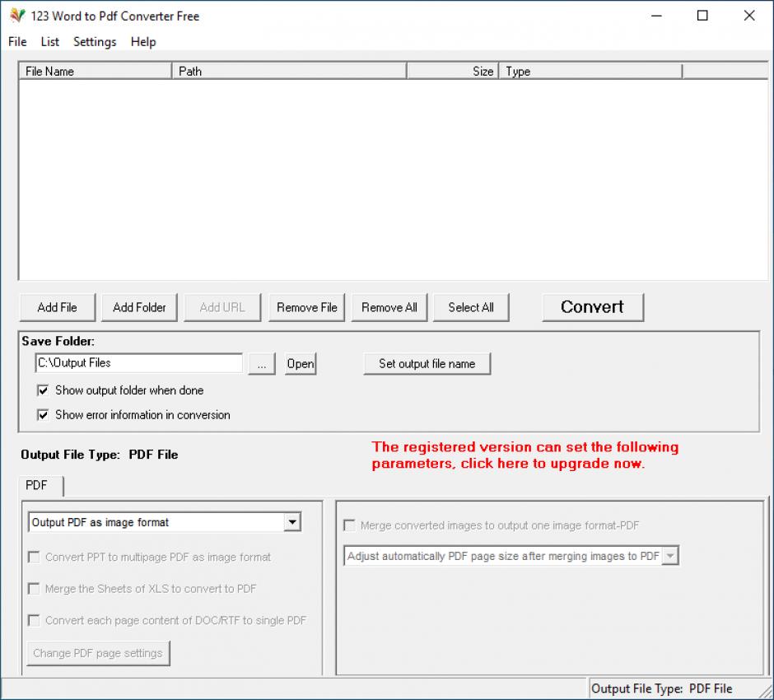Check Merge converted images to one PDF

[491, 525]
